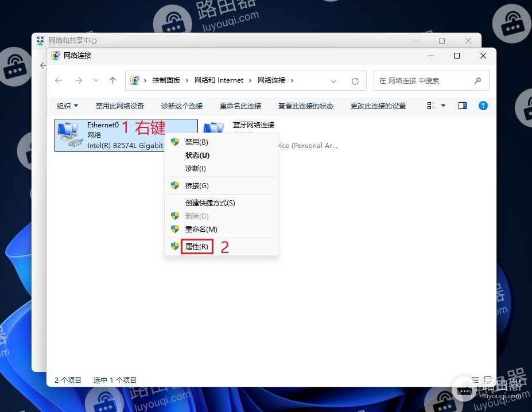The image size is (532, 412).
Task: Expand chevron after 网络连接 in breadcrumb
Action: click(292, 81)
